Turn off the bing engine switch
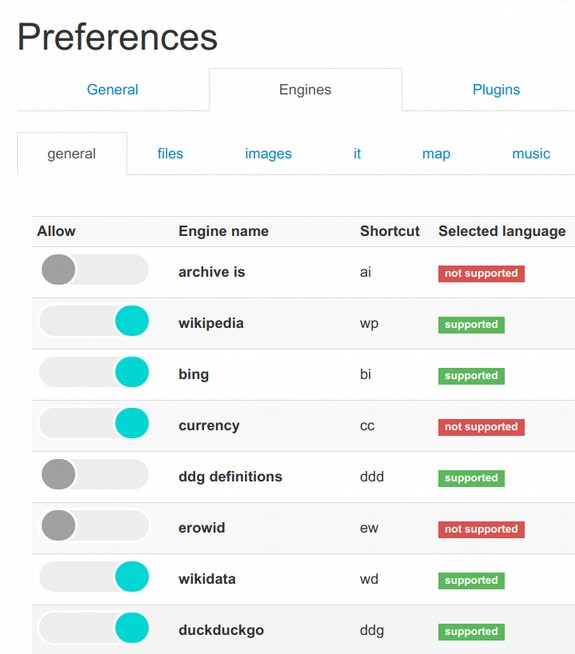 pos(95,372)
